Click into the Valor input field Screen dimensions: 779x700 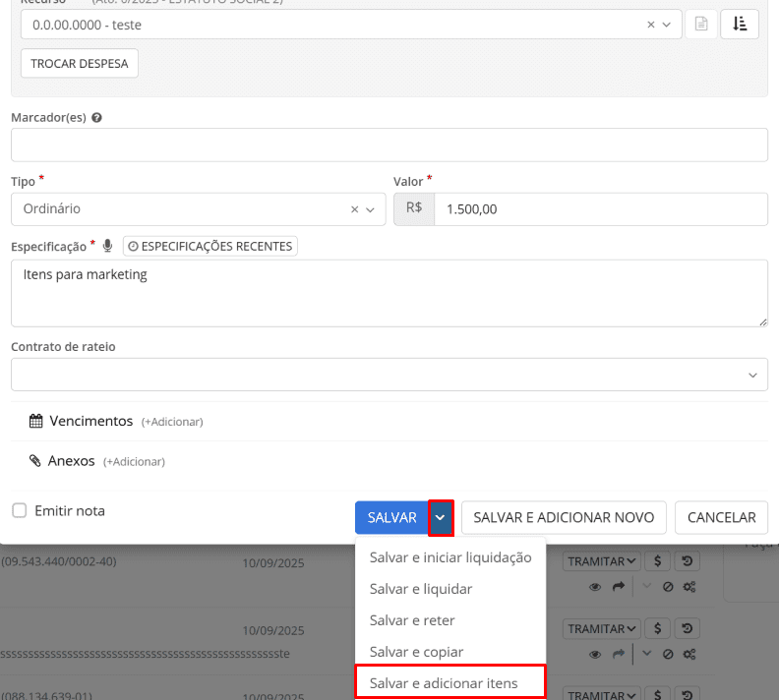pyautogui.click(x=600, y=209)
